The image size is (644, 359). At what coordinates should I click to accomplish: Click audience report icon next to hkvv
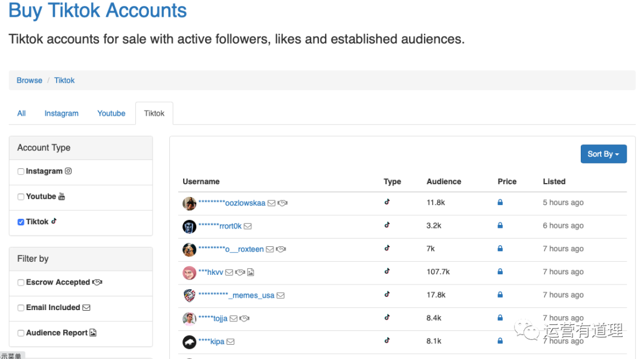pos(251,273)
